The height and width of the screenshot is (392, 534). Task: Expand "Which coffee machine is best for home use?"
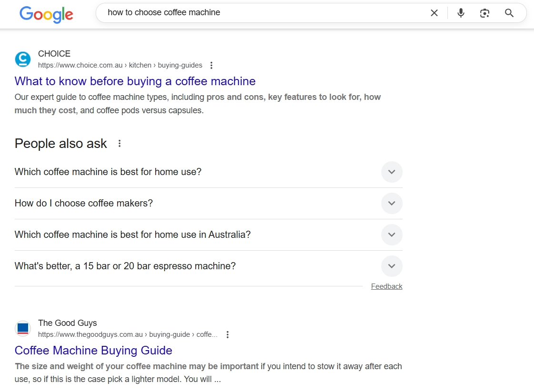(x=391, y=172)
